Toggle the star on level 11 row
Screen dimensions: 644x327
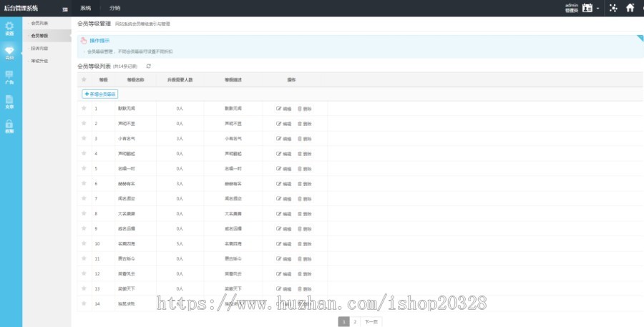[84, 258]
